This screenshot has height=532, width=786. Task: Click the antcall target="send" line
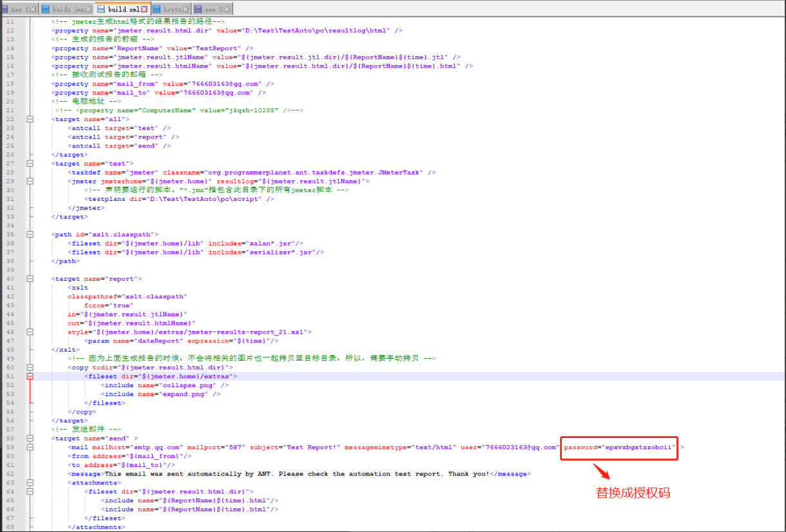click(x=119, y=146)
